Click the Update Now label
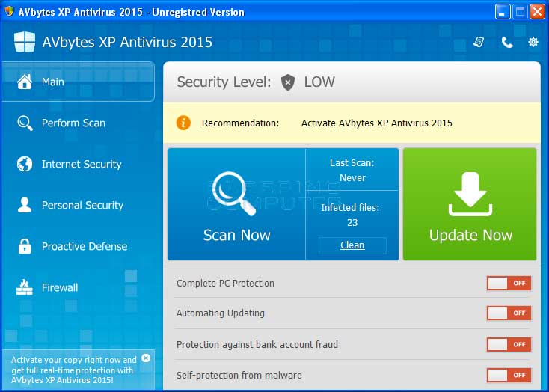 [x=470, y=235]
